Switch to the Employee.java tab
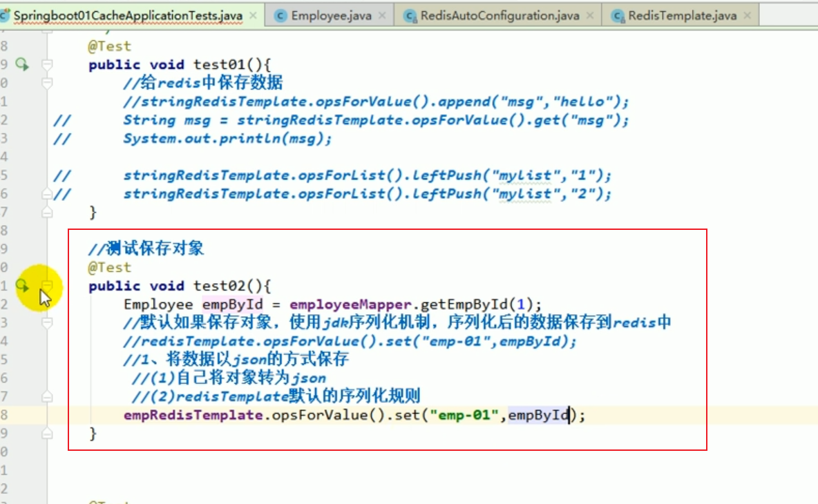The width and height of the screenshot is (818, 504). coord(332,13)
